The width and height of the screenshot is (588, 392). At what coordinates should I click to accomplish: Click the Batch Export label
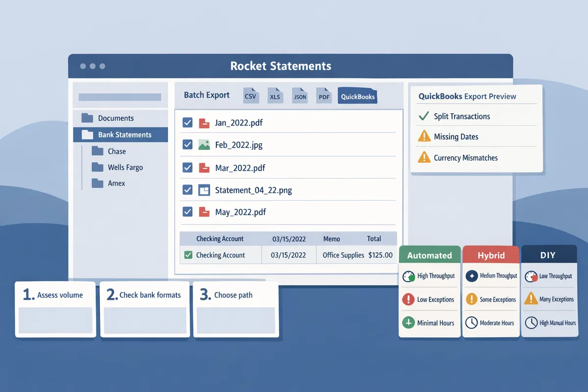click(x=207, y=95)
